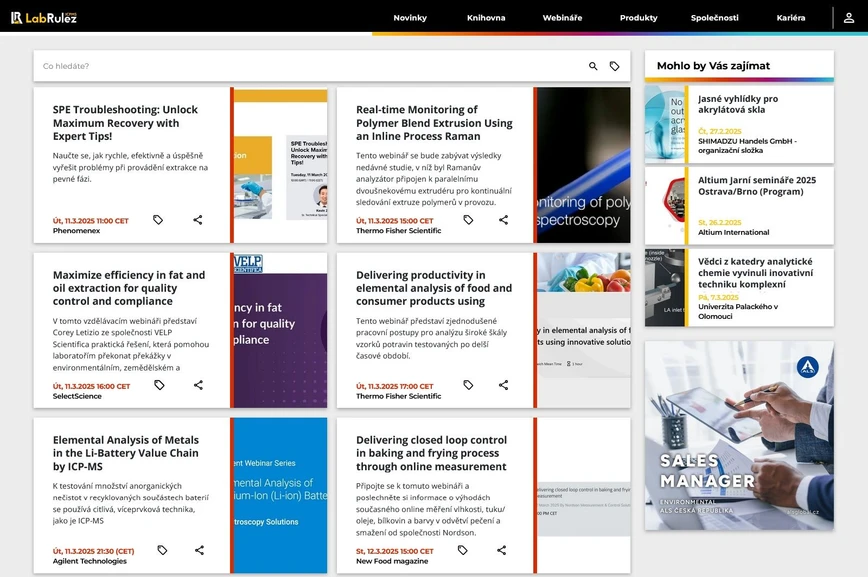Open Elemental Analysis of Metals title

tap(126, 453)
